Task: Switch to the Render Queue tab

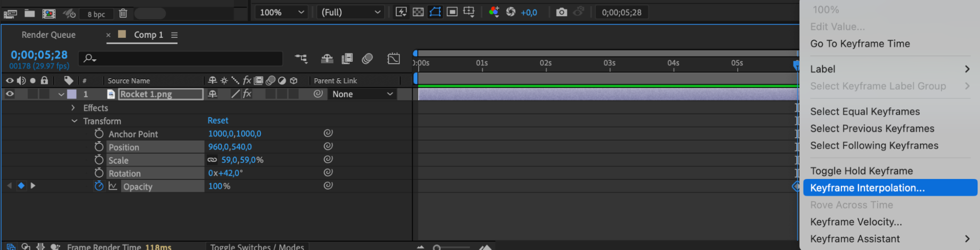Action: click(x=49, y=35)
